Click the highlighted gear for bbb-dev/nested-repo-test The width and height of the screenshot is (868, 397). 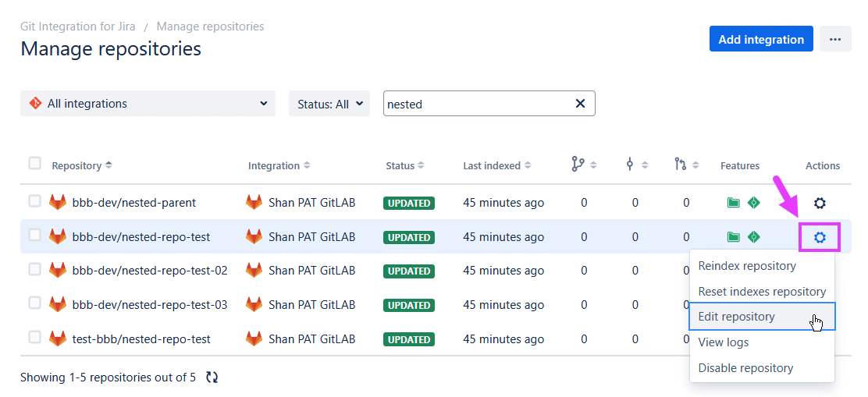(x=819, y=237)
